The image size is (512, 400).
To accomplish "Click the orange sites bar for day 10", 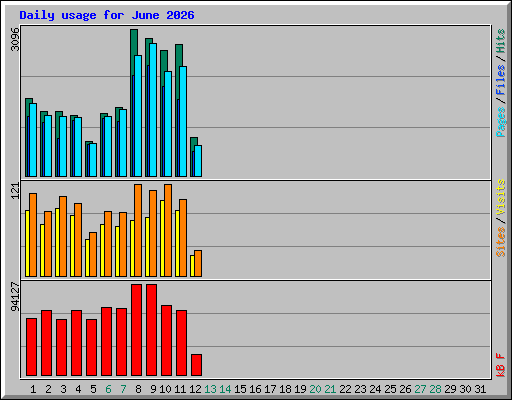I will (x=168, y=230).
